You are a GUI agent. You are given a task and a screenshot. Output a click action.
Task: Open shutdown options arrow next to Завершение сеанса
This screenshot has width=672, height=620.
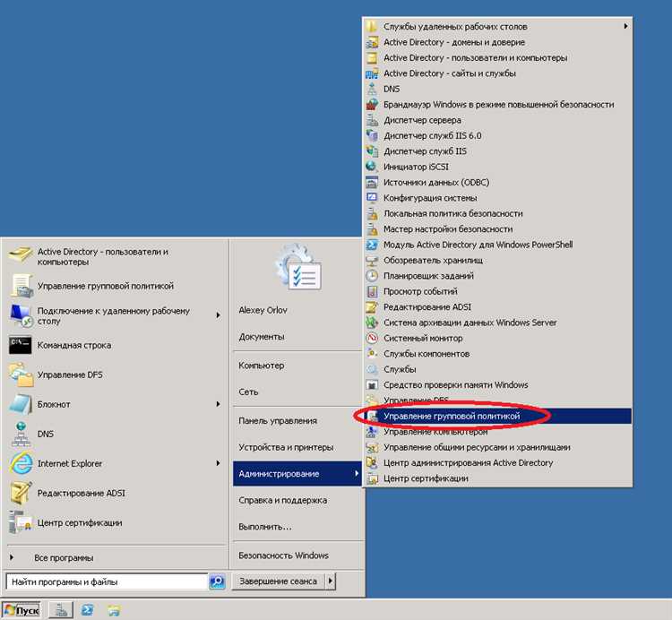click(x=330, y=581)
